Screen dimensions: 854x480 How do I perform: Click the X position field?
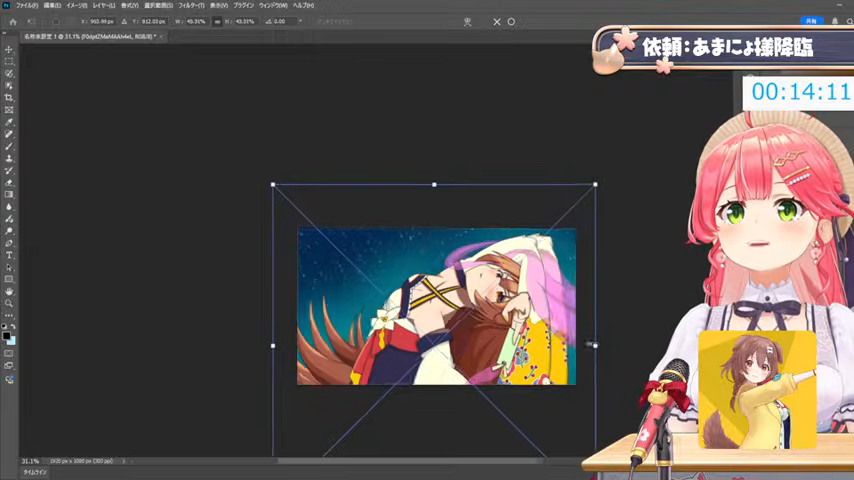(101, 22)
